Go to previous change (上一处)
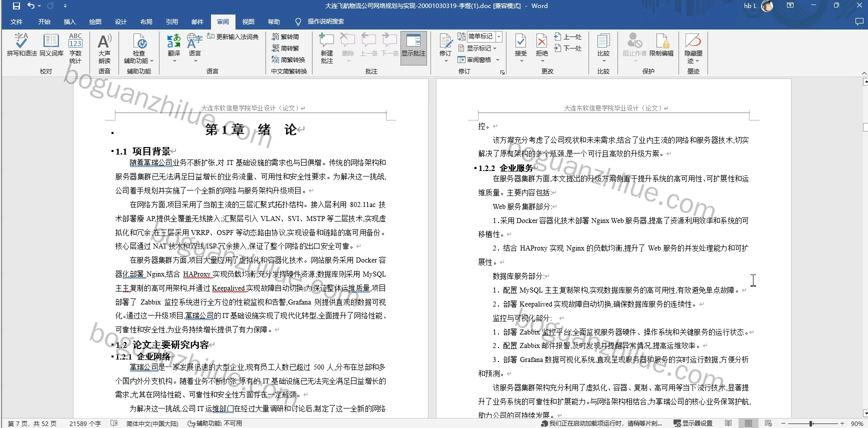Screen dimensions: 868x428 [568, 36]
